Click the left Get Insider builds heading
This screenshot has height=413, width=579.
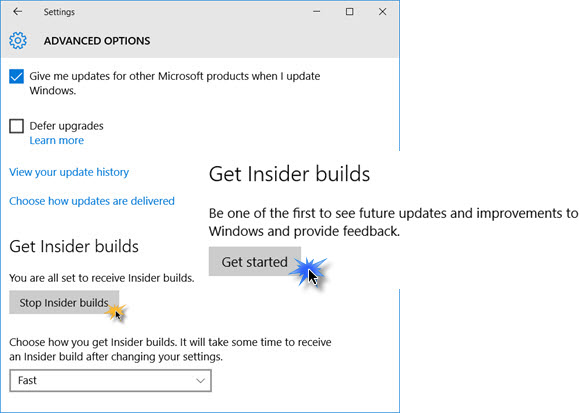[x=74, y=246]
